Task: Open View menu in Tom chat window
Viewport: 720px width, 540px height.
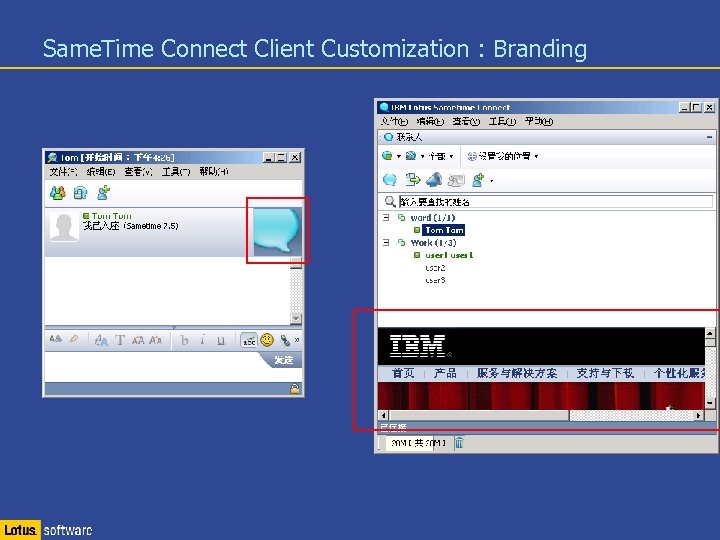Action: 138,172
